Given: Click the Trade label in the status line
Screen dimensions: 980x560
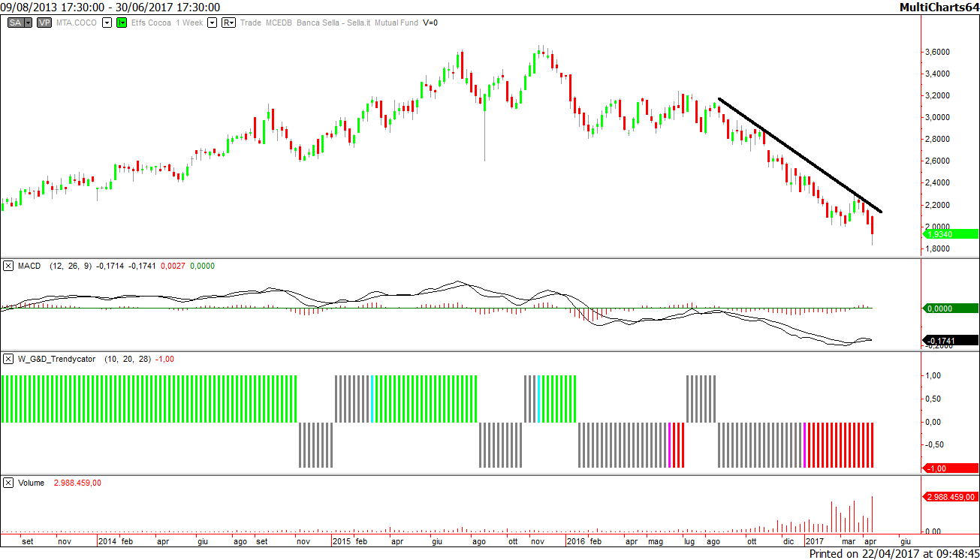Looking at the screenshot, I should (251, 23).
